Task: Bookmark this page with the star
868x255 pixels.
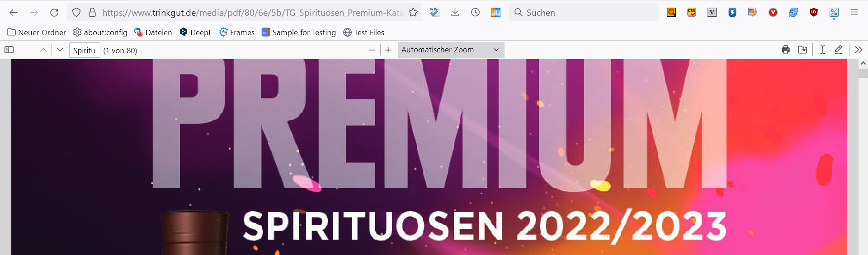Action: click(x=413, y=13)
